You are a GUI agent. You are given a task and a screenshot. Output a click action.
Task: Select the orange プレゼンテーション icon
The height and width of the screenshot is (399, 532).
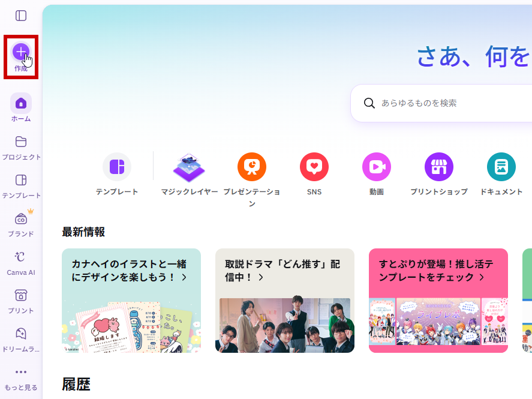click(x=252, y=167)
